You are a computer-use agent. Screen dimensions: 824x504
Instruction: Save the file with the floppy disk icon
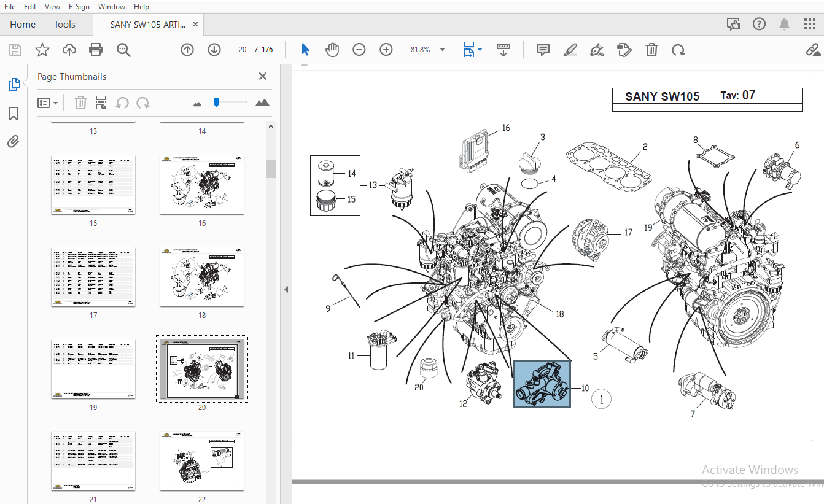point(15,50)
